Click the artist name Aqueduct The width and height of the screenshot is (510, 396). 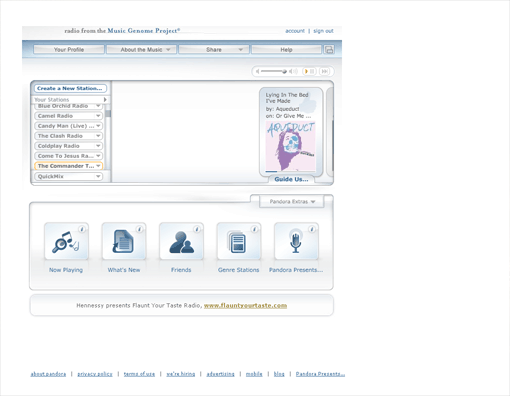click(x=287, y=109)
